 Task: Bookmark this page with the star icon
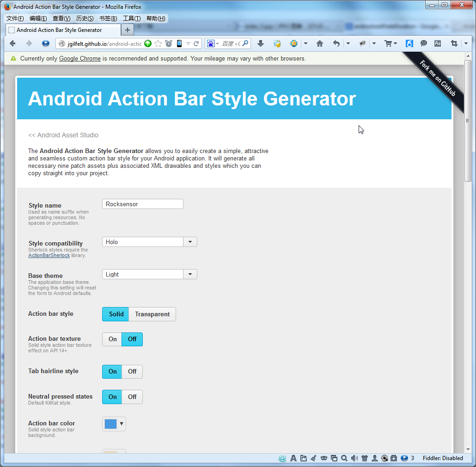pos(158,44)
